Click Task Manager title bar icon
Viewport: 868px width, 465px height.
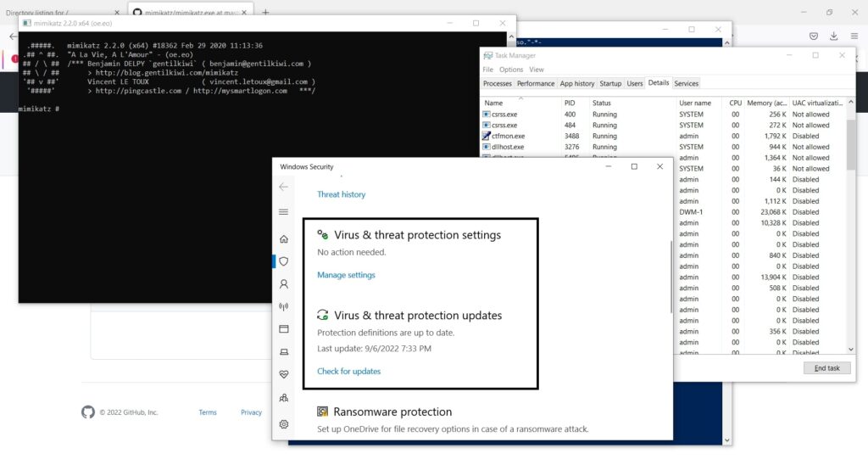487,55
